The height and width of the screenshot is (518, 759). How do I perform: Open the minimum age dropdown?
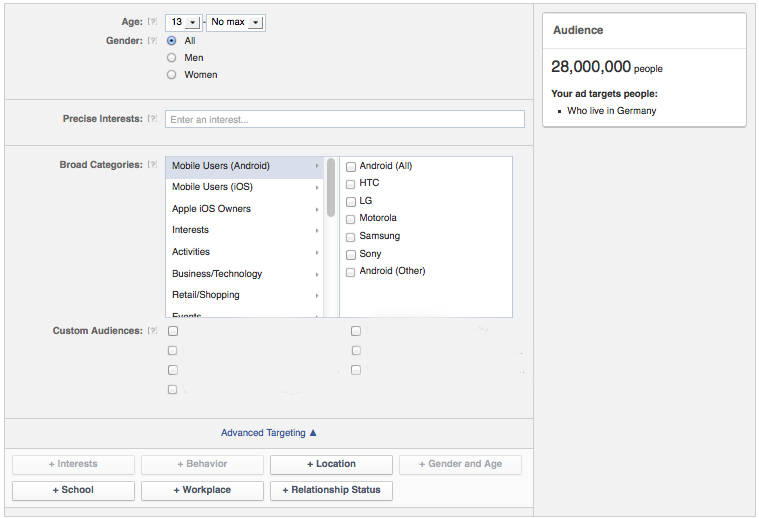point(183,22)
